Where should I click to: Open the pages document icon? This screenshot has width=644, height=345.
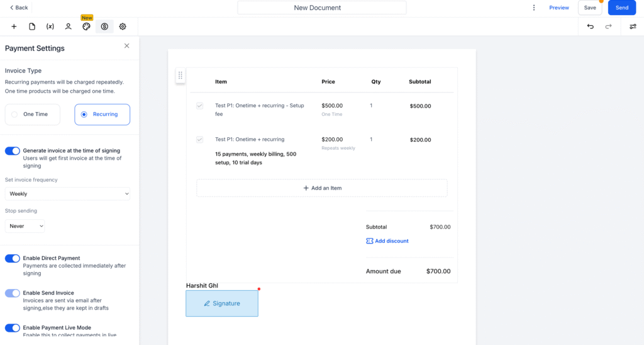click(x=32, y=26)
